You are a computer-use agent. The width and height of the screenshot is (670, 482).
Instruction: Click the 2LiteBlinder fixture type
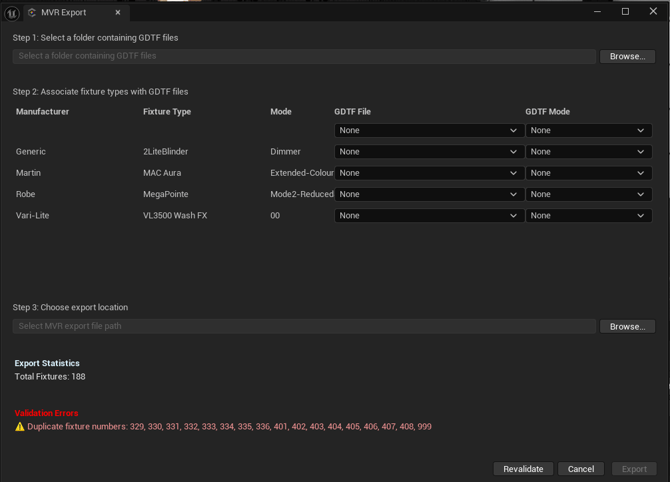[x=165, y=152]
